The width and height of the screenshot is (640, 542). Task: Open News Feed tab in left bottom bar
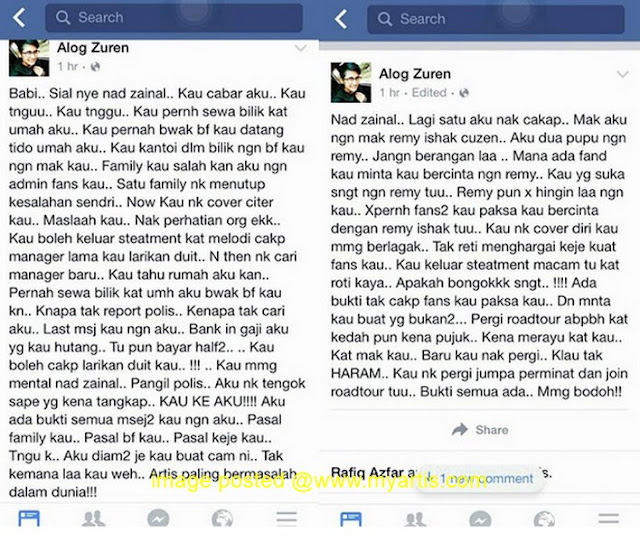[x=29, y=518]
